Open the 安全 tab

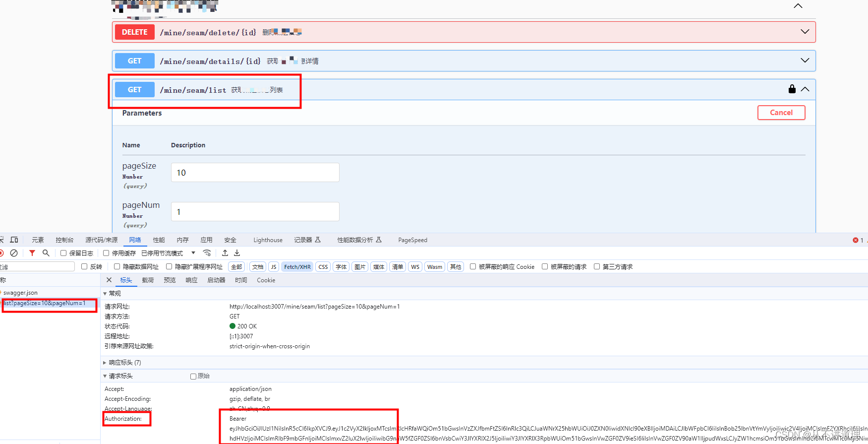[230, 240]
